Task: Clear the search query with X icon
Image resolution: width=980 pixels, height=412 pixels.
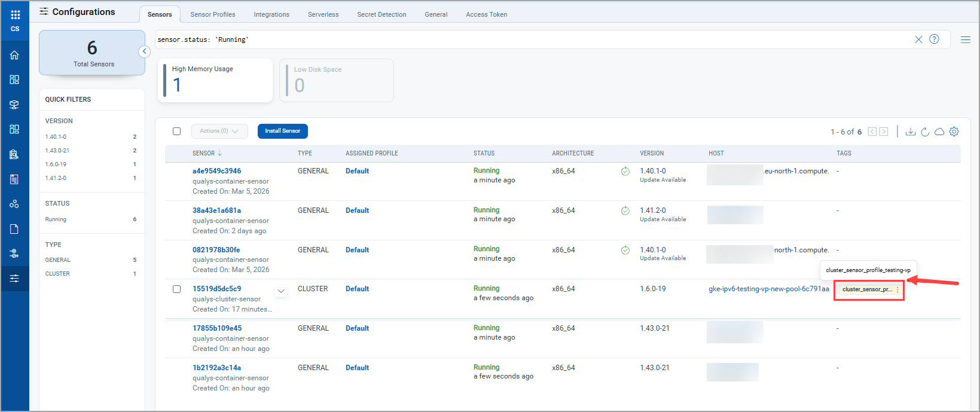Action: pos(918,39)
